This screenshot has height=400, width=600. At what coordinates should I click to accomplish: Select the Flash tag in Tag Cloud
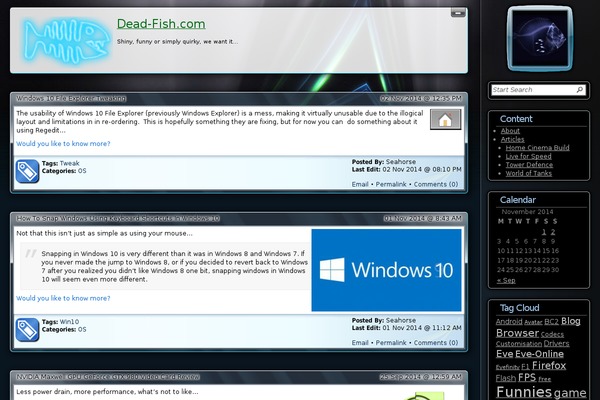point(506,378)
